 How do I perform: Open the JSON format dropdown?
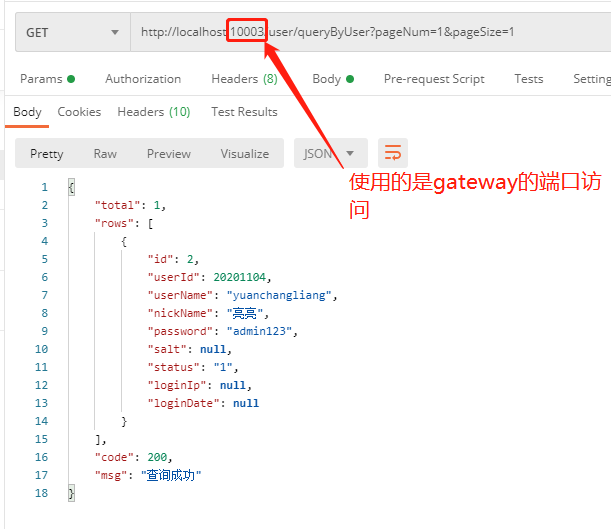(330, 153)
